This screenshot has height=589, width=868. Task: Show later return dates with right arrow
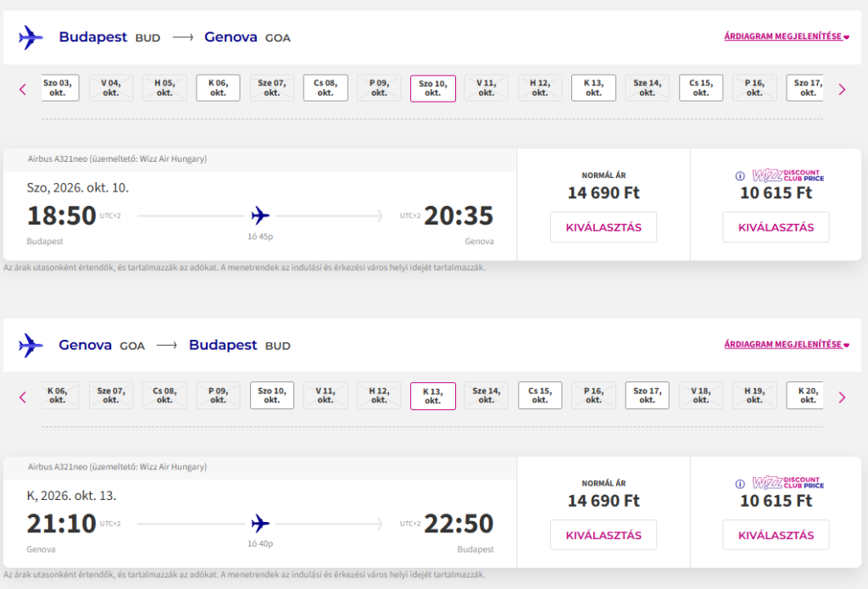pyautogui.click(x=842, y=397)
